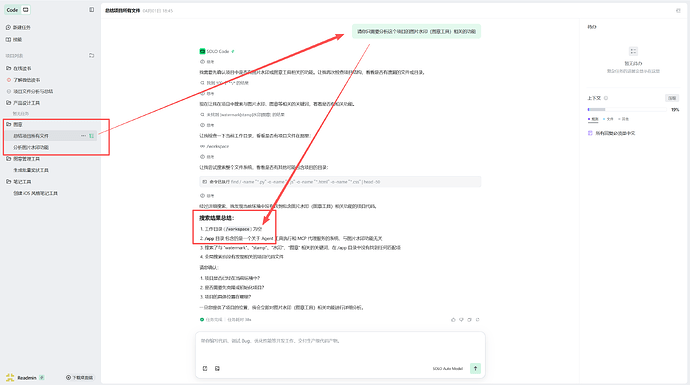Expand the search result step row

click(x=224, y=83)
